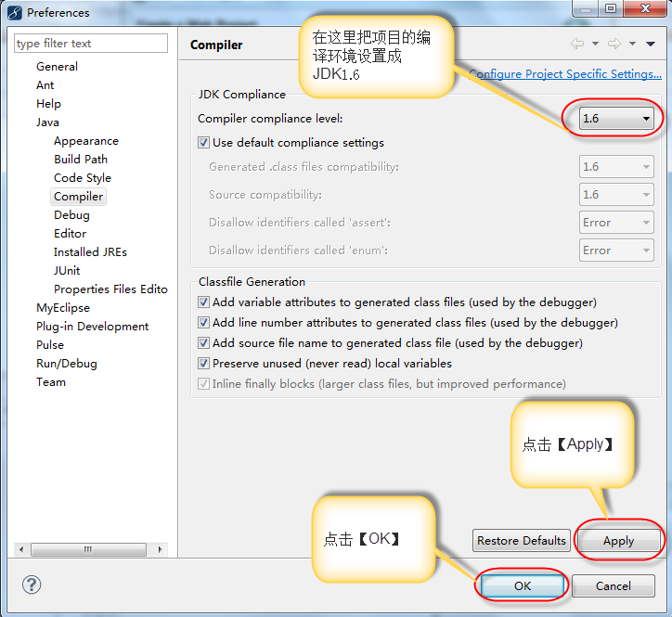Image resolution: width=672 pixels, height=617 pixels.
Task: Open the forward history dropdown arrow
Action: [632, 44]
